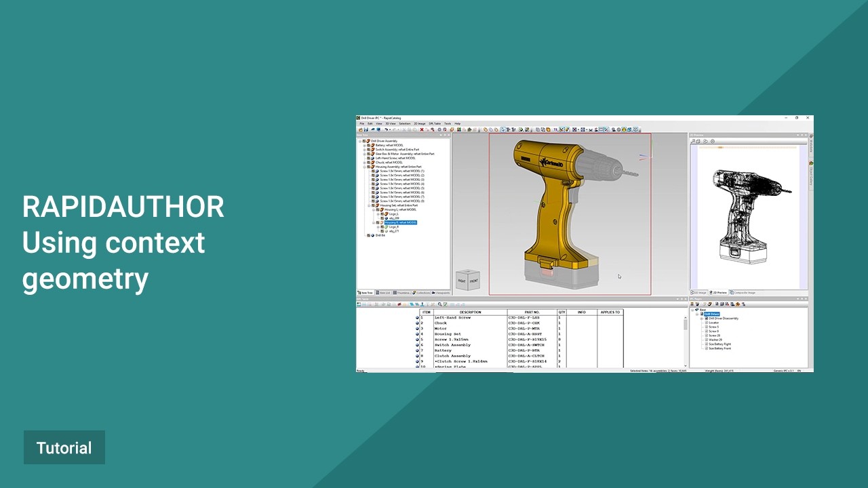Click the first icon in 2D Preview toolbar
Viewport: 868px width, 488px height.
click(x=693, y=141)
